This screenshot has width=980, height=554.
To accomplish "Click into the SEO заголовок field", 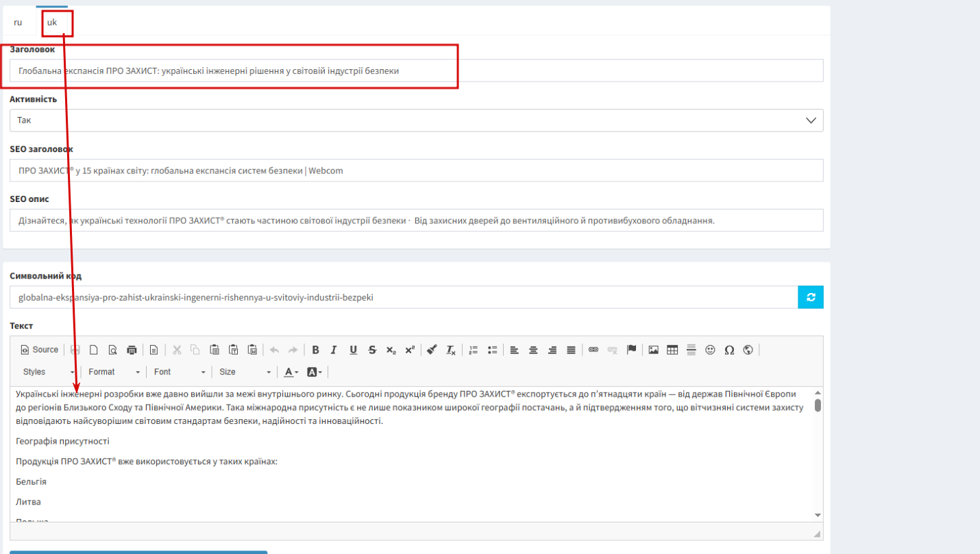I will tap(416, 171).
